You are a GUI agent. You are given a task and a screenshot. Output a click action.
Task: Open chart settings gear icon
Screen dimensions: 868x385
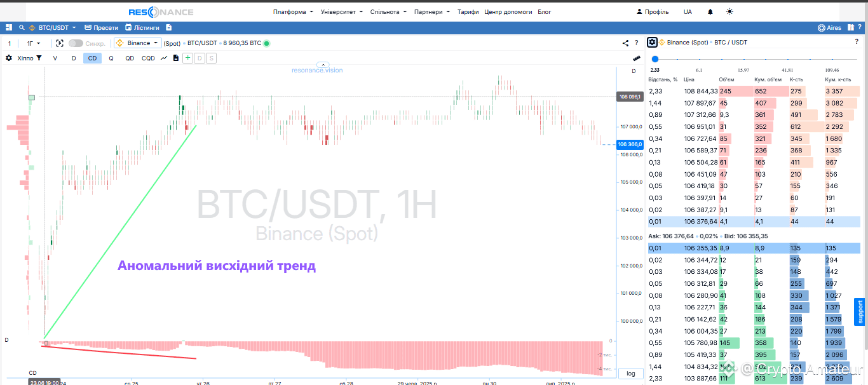[x=9, y=58]
